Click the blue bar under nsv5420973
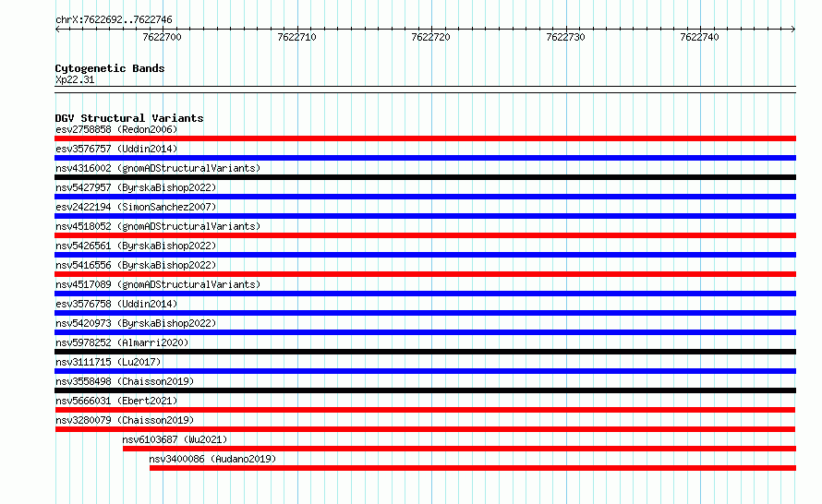822x504 pixels. (x=425, y=332)
